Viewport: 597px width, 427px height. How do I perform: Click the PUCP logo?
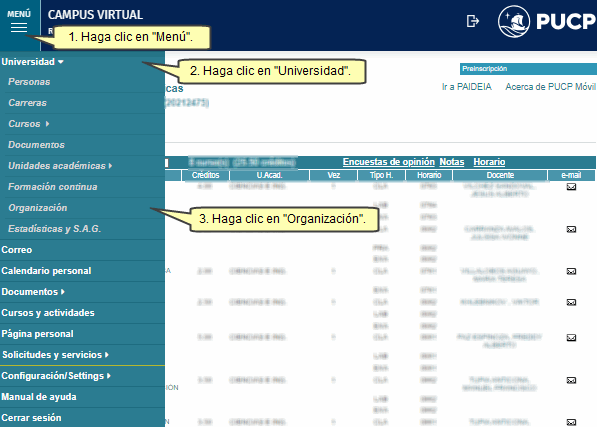(x=547, y=21)
